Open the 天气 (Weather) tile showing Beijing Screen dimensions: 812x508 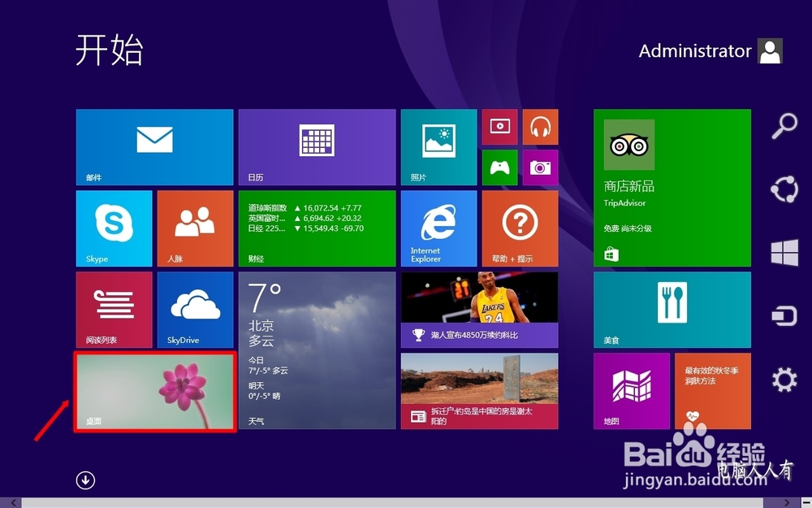317,350
